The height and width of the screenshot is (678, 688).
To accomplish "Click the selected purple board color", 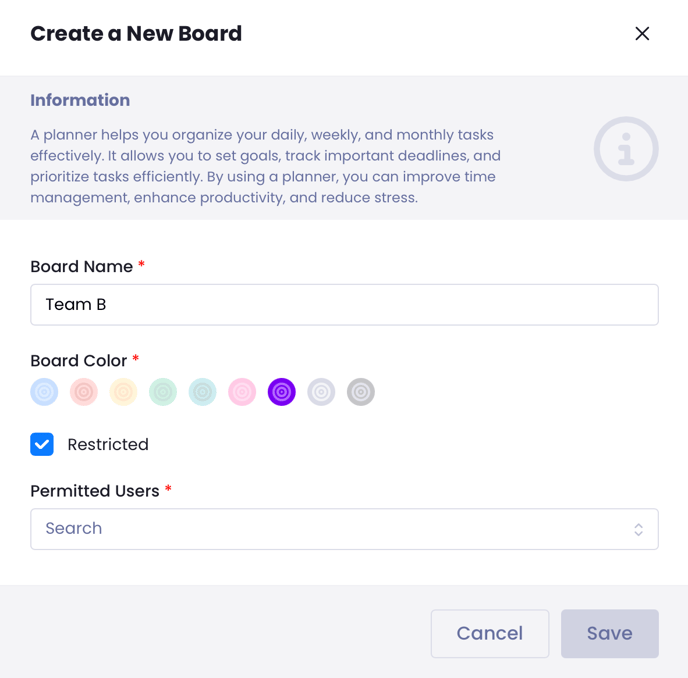I will (282, 392).
